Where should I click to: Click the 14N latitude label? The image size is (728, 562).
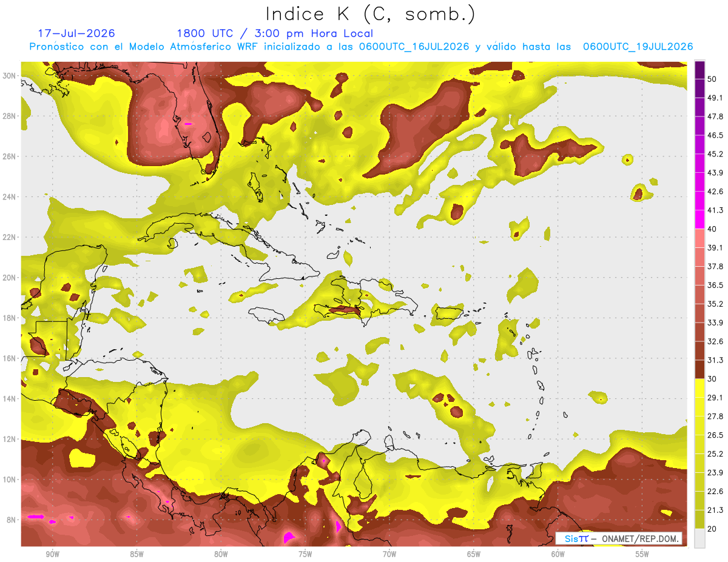pos(10,399)
